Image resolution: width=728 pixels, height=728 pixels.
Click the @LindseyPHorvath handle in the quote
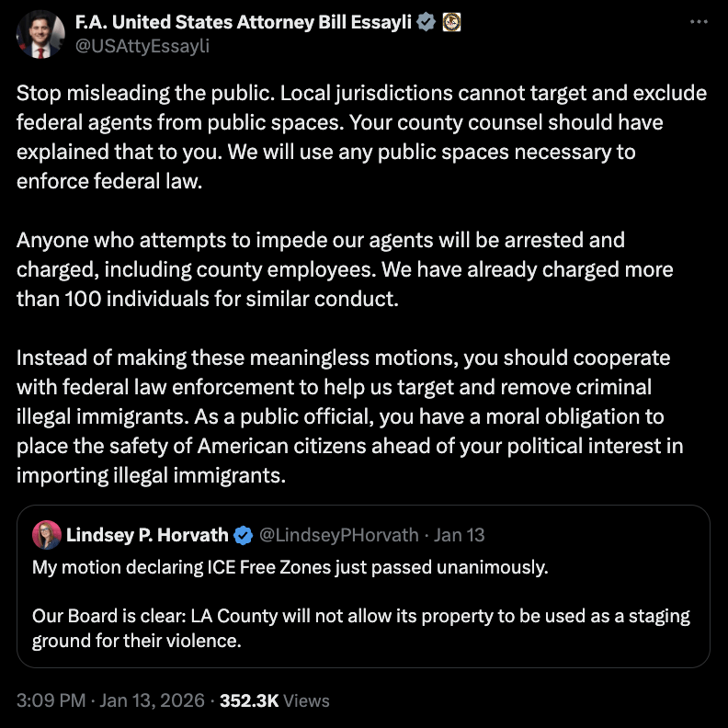[x=339, y=535]
